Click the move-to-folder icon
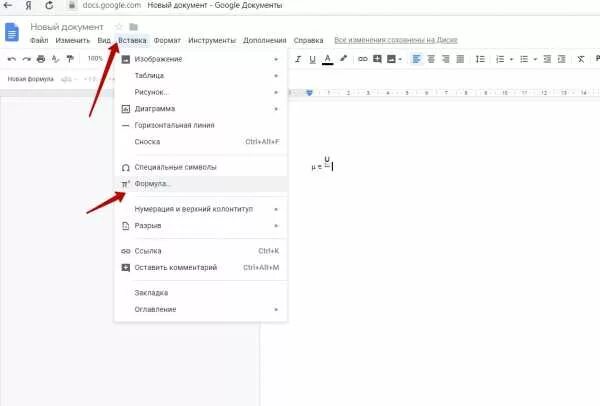The image size is (600, 406). pyautogui.click(x=133, y=27)
